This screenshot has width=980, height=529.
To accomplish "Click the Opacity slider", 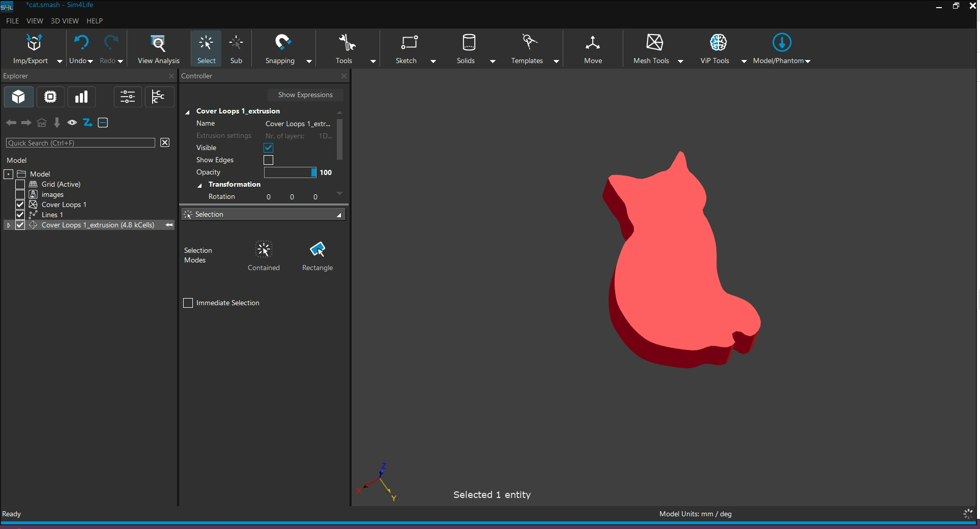I will pos(290,172).
